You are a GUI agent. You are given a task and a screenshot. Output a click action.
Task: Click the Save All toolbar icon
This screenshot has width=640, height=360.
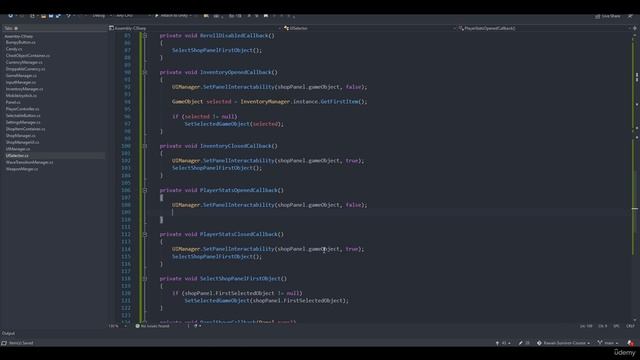pyautogui.click(x=58, y=16)
